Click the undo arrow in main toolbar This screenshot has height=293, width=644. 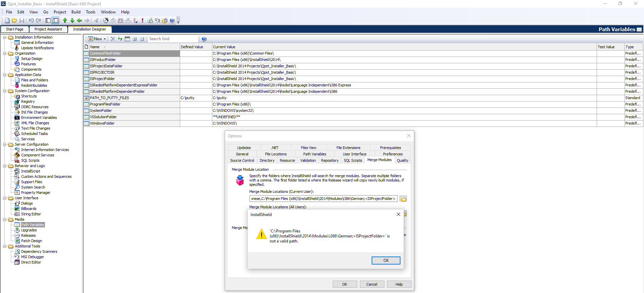tap(31, 20)
